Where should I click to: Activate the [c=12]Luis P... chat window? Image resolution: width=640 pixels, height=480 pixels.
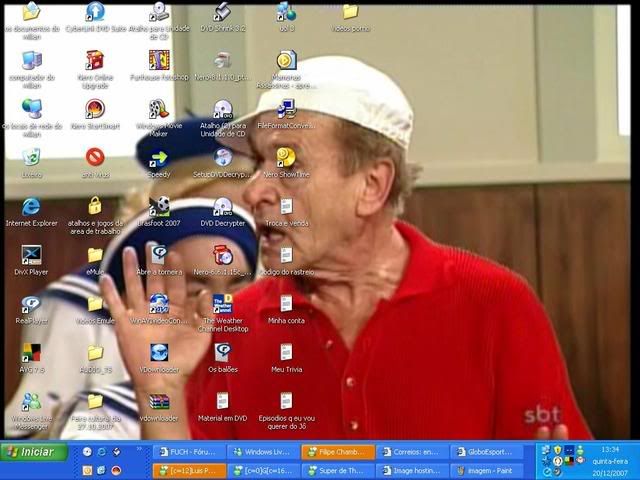pos(189,471)
